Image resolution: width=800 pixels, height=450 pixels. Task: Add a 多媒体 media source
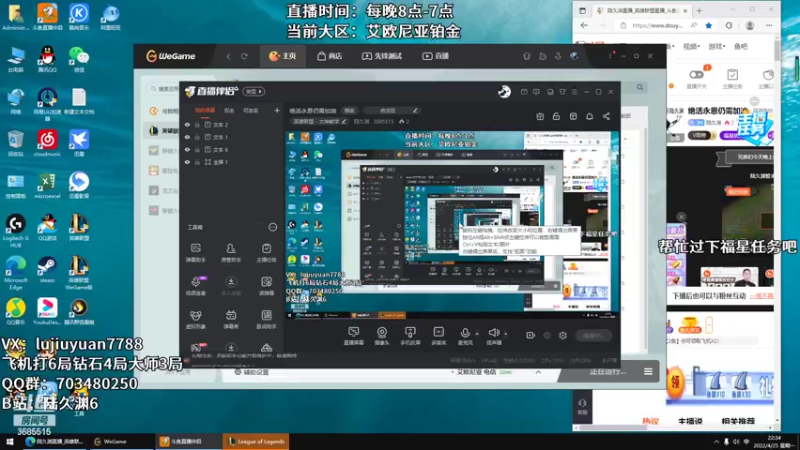click(438, 336)
